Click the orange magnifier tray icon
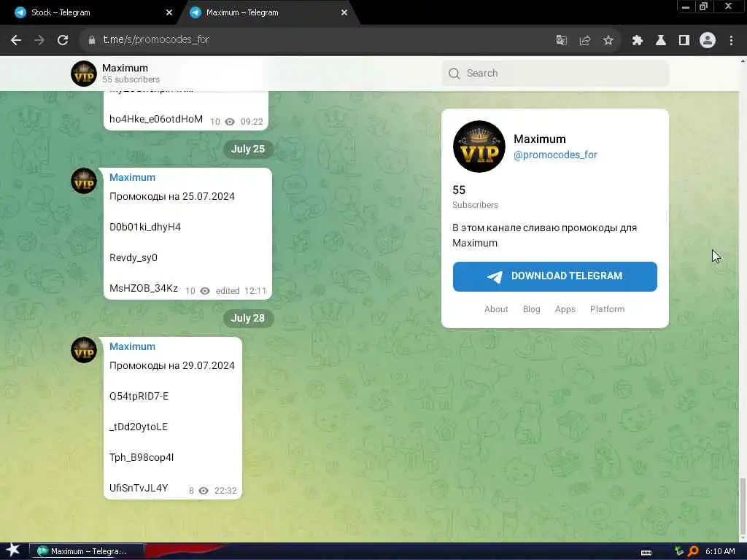This screenshot has height=560, width=747. (694, 551)
